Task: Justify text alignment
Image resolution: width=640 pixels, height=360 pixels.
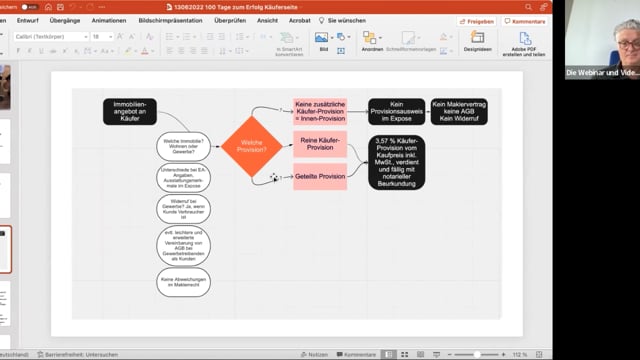Action: coord(204,51)
